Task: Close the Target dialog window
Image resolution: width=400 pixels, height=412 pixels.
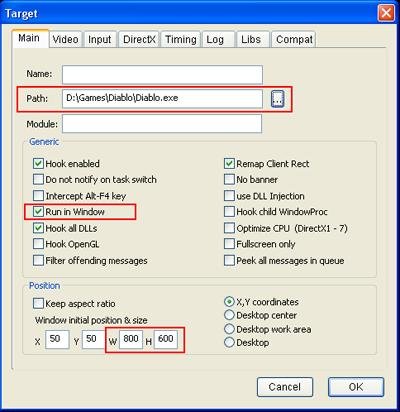Action: (386, 13)
